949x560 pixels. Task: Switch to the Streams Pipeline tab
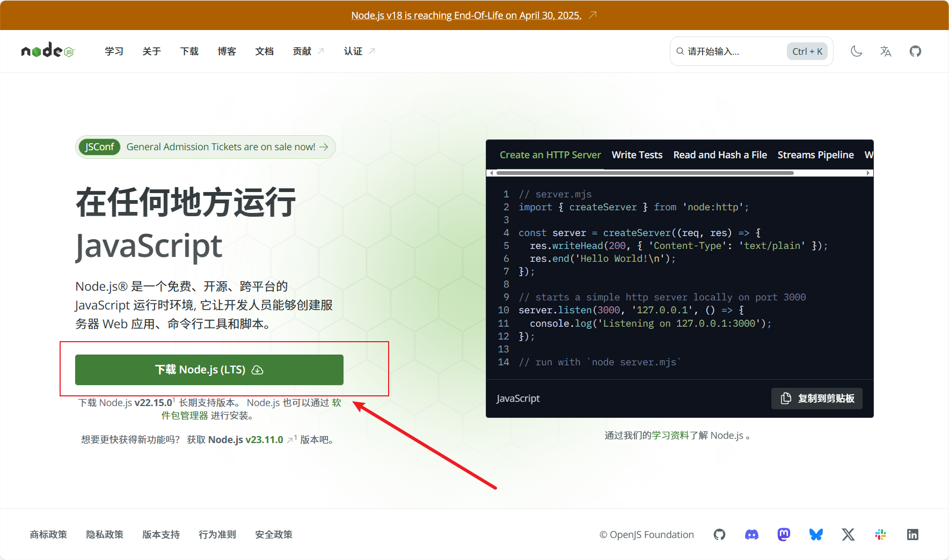click(815, 154)
